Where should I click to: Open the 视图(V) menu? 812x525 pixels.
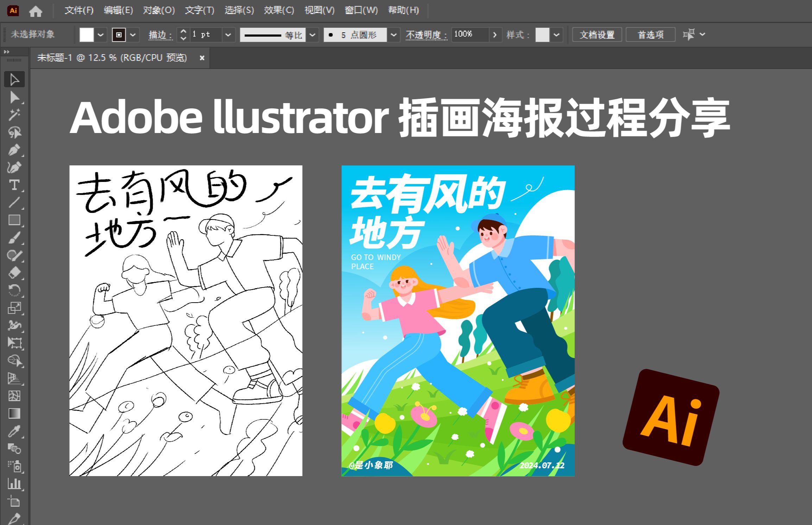tap(319, 11)
